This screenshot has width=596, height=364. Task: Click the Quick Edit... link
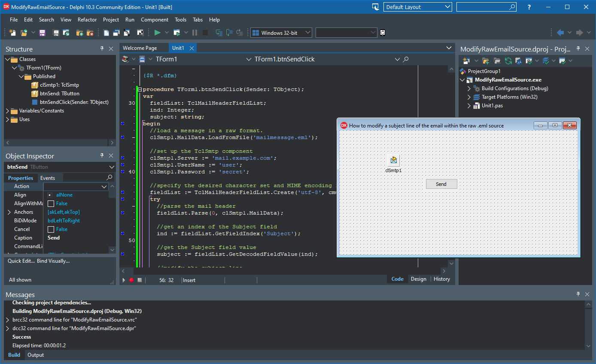pyautogui.click(x=21, y=261)
